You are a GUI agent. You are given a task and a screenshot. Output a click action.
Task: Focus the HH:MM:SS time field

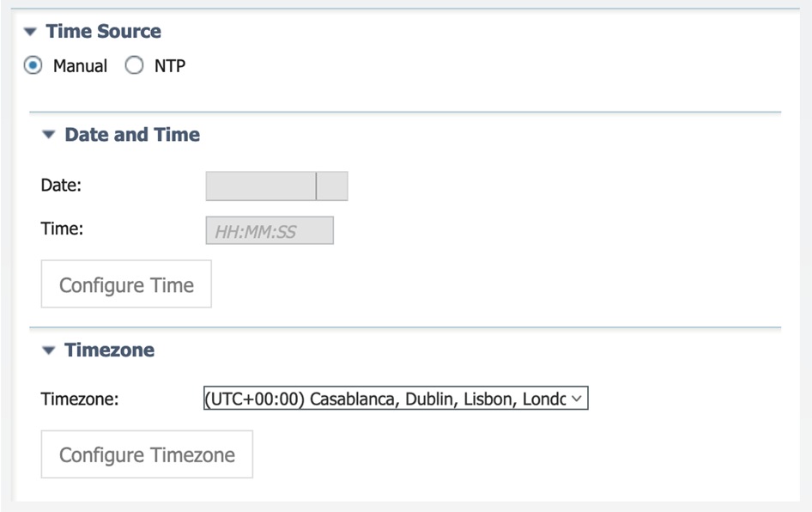pos(270,230)
